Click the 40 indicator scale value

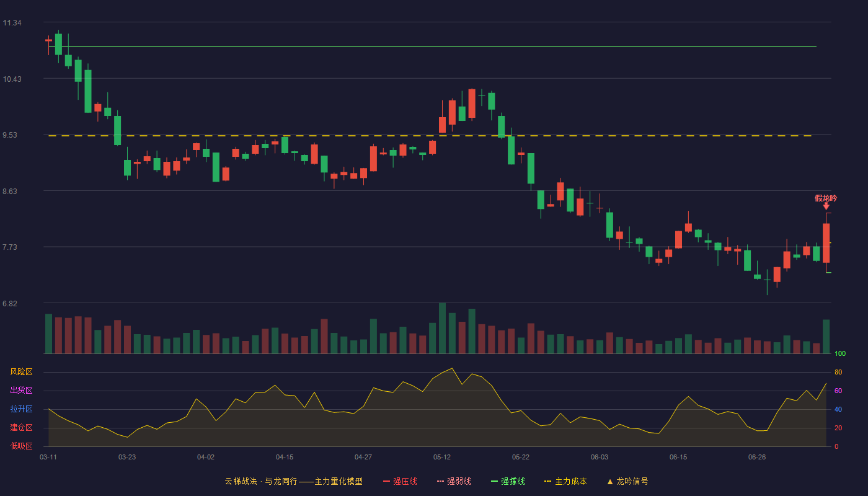838,409
